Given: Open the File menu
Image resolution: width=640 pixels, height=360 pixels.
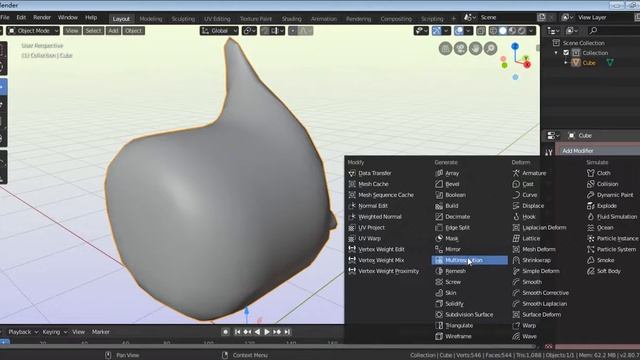Looking at the screenshot, I should pos(5,18).
